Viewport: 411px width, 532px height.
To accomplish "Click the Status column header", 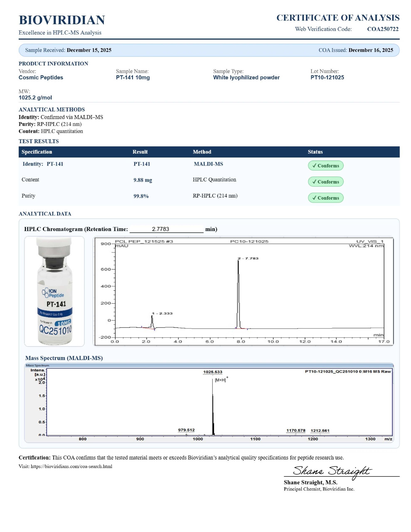I will 315,152.
